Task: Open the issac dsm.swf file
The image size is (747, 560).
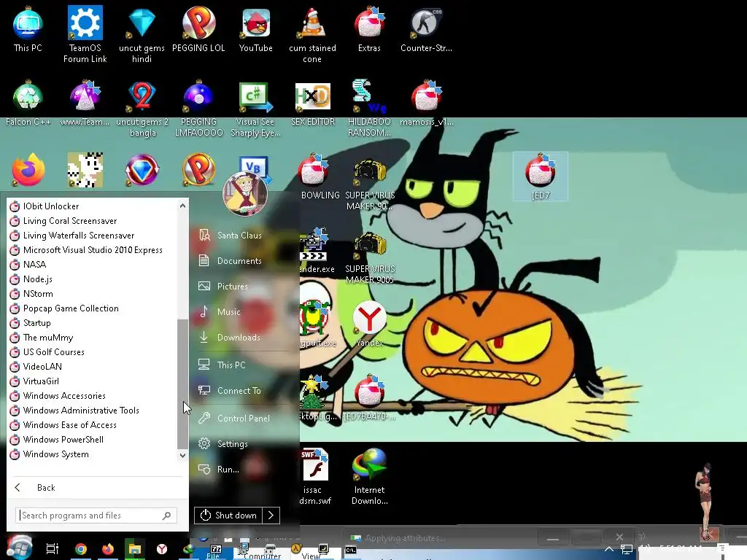Action: [314, 476]
